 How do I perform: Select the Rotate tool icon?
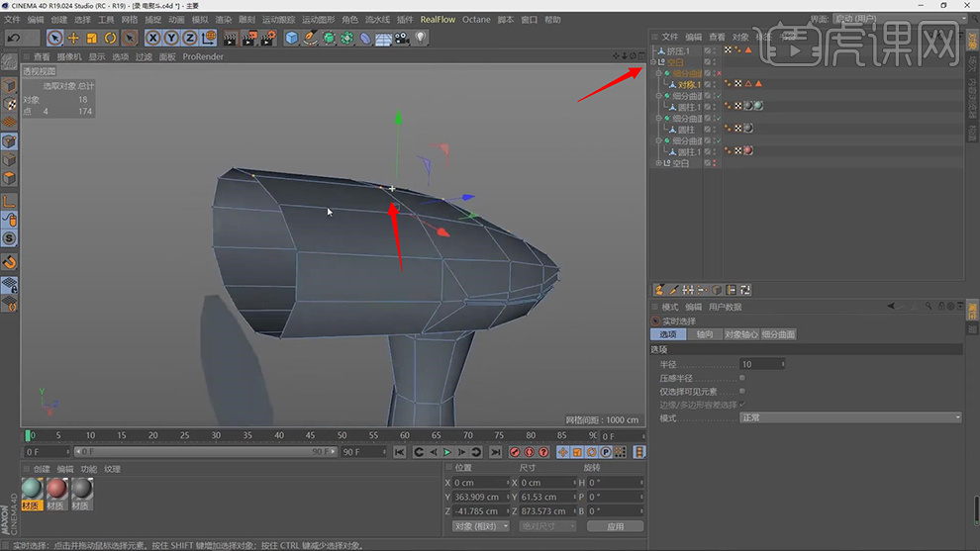point(110,38)
